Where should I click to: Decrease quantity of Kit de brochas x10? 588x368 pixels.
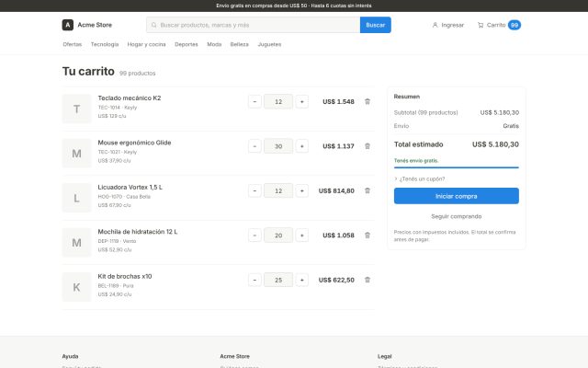click(254, 280)
